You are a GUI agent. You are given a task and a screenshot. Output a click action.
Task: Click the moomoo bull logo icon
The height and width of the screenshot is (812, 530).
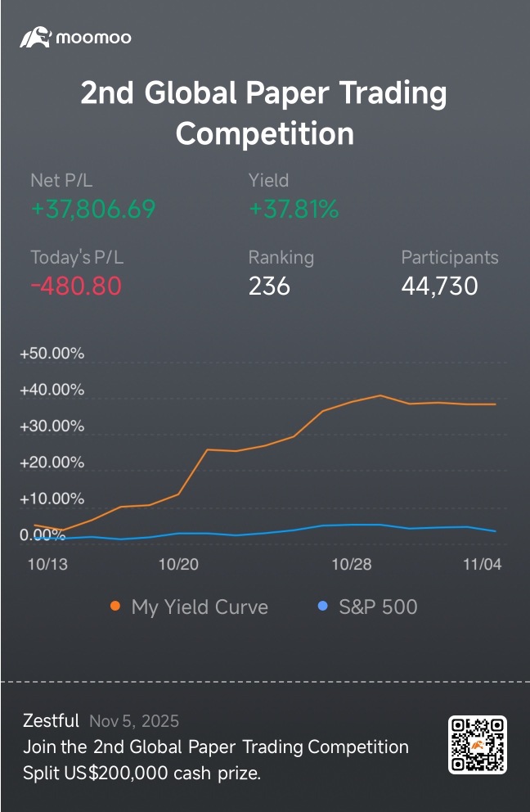click(x=36, y=37)
